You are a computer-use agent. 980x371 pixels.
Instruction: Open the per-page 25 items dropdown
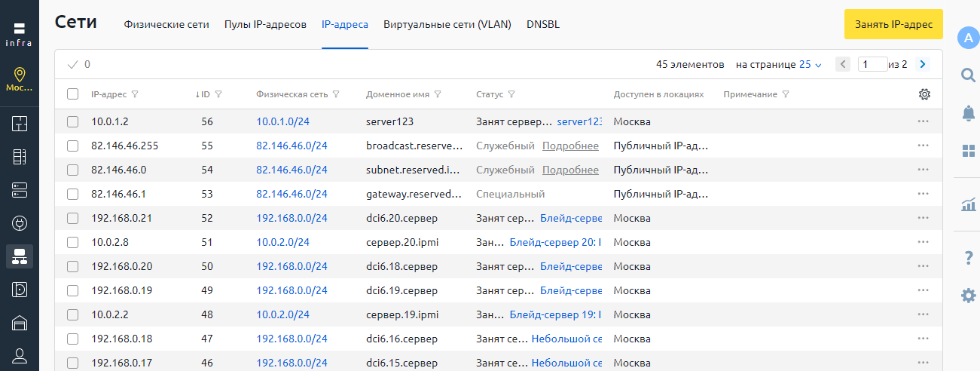click(x=810, y=65)
